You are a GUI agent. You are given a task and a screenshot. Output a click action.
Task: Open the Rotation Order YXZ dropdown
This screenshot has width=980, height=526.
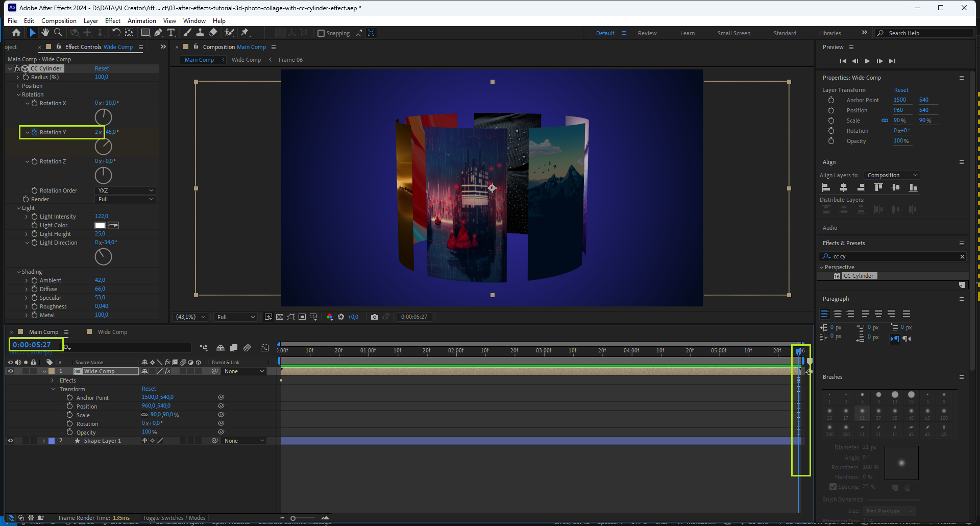pyautogui.click(x=125, y=190)
